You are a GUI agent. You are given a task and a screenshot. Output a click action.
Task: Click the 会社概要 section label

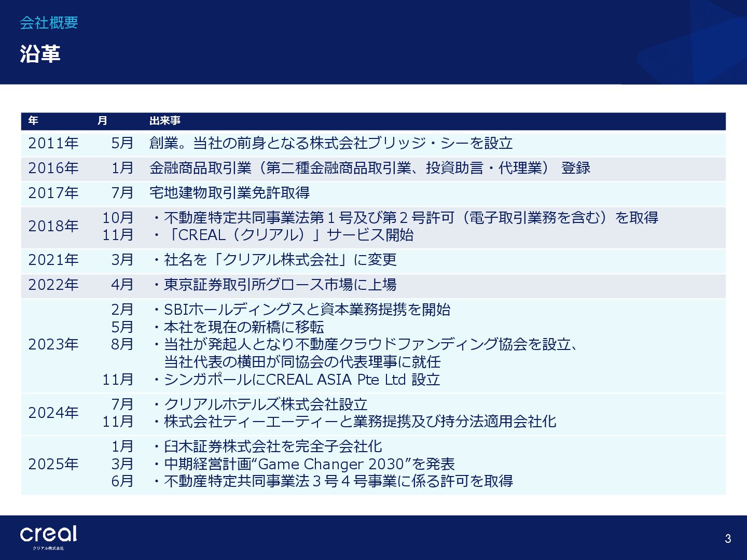pyautogui.click(x=49, y=23)
